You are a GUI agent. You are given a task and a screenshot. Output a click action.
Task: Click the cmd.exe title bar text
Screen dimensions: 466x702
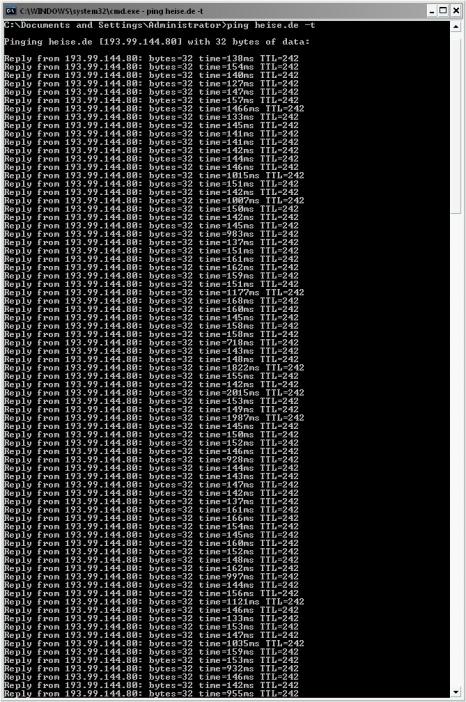point(111,11)
